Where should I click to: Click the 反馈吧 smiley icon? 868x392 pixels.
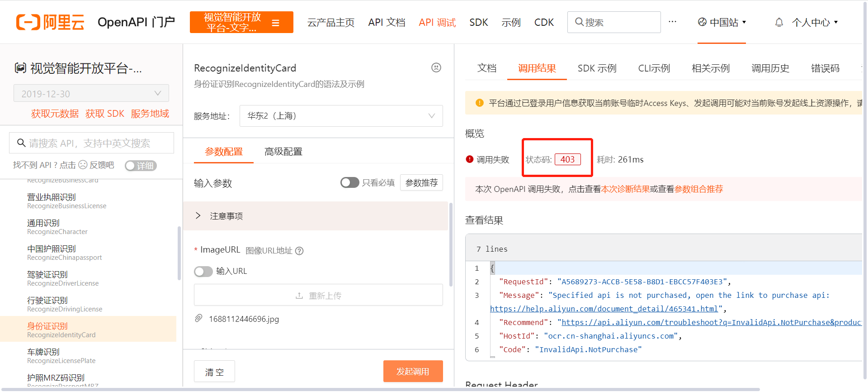coord(83,164)
